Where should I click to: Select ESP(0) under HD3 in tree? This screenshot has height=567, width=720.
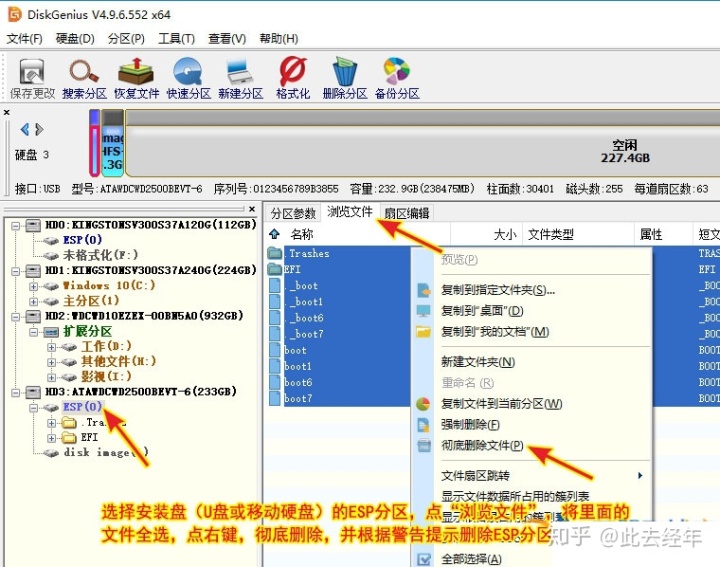click(x=82, y=407)
